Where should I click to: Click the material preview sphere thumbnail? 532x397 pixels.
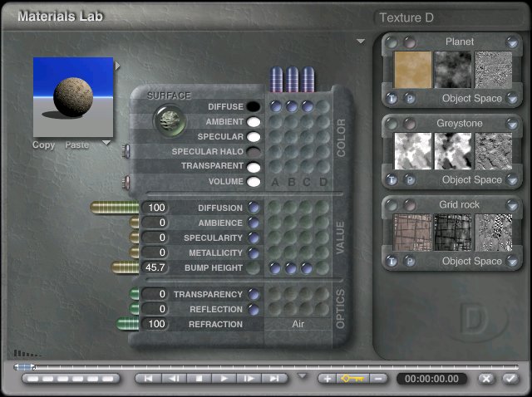[x=73, y=97]
